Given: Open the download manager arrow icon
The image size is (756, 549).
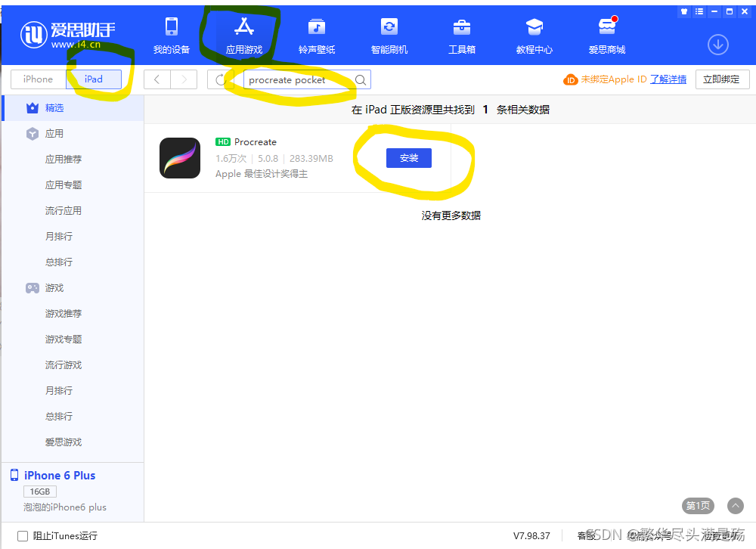Looking at the screenshot, I should point(718,45).
